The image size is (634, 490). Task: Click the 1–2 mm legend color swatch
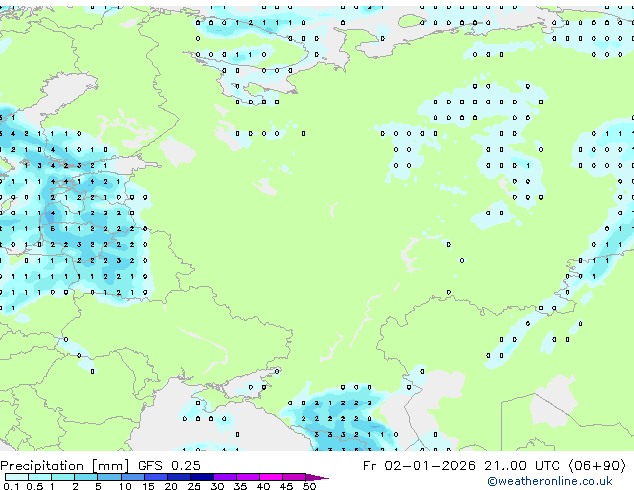pyautogui.click(x=63, y=477)
